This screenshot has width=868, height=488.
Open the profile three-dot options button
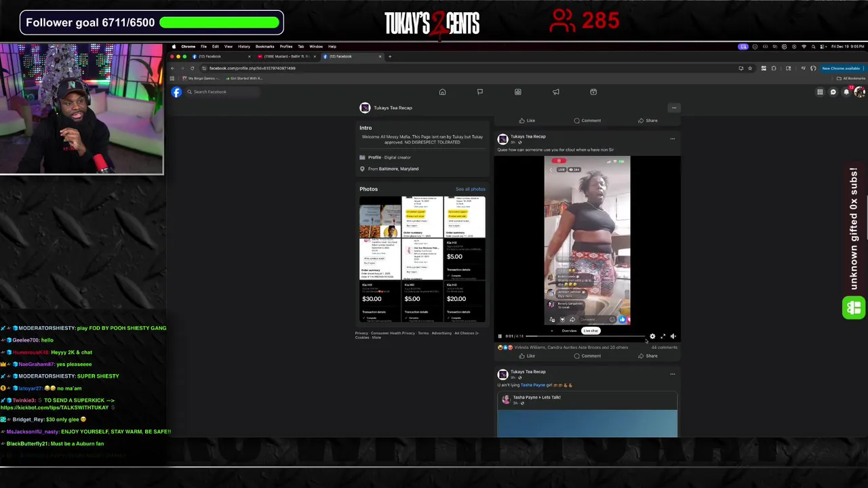674,108
